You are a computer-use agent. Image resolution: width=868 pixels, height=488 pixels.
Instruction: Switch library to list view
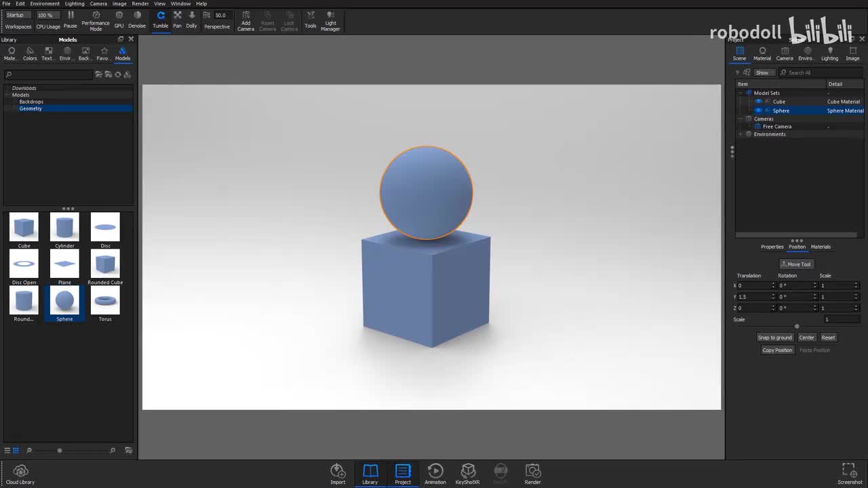(7, 450)
